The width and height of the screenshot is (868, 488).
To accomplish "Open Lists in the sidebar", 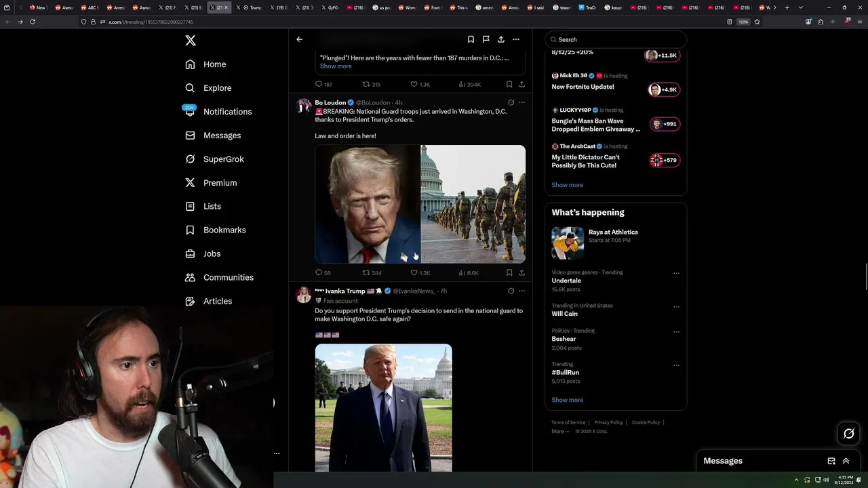I will click(x=203, y=206).
